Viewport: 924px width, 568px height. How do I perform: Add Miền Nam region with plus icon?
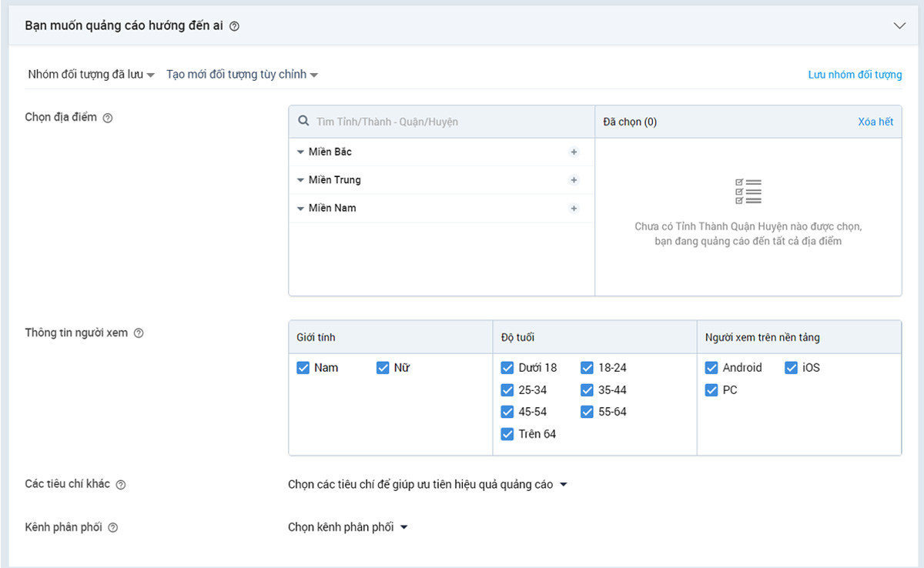574,209
